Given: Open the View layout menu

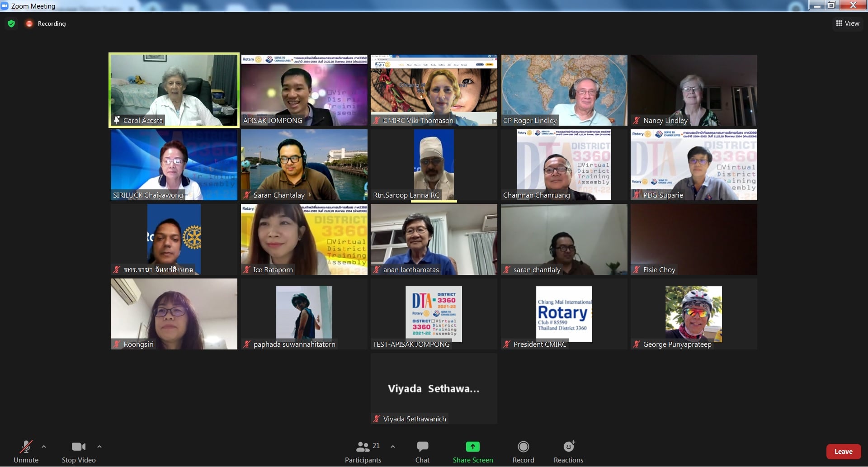Looking at the screenshot, I should tap(847, 24).
